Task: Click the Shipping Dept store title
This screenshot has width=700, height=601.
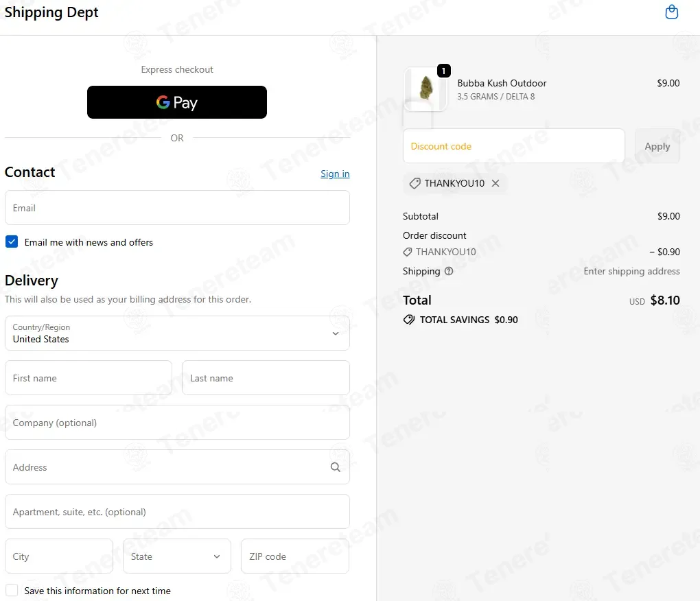Action: [x=51, y=12]
